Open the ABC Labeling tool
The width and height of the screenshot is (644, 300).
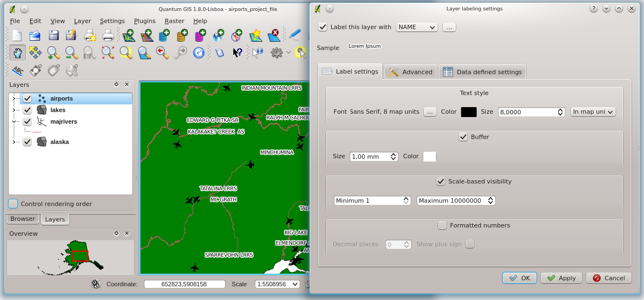(18, 70)
